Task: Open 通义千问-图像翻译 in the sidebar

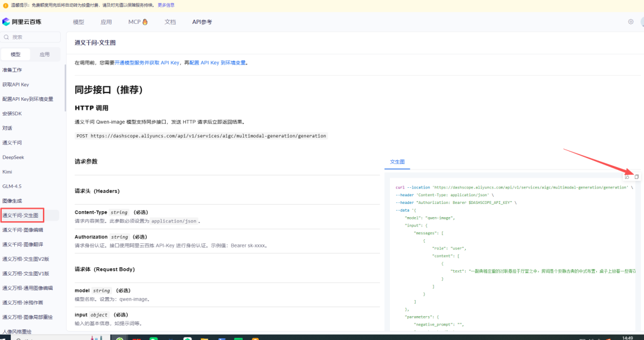Action: point(23,245)
